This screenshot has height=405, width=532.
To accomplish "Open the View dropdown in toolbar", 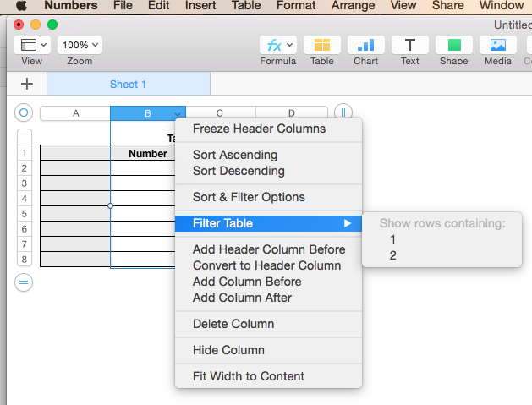I will (32, 45).
